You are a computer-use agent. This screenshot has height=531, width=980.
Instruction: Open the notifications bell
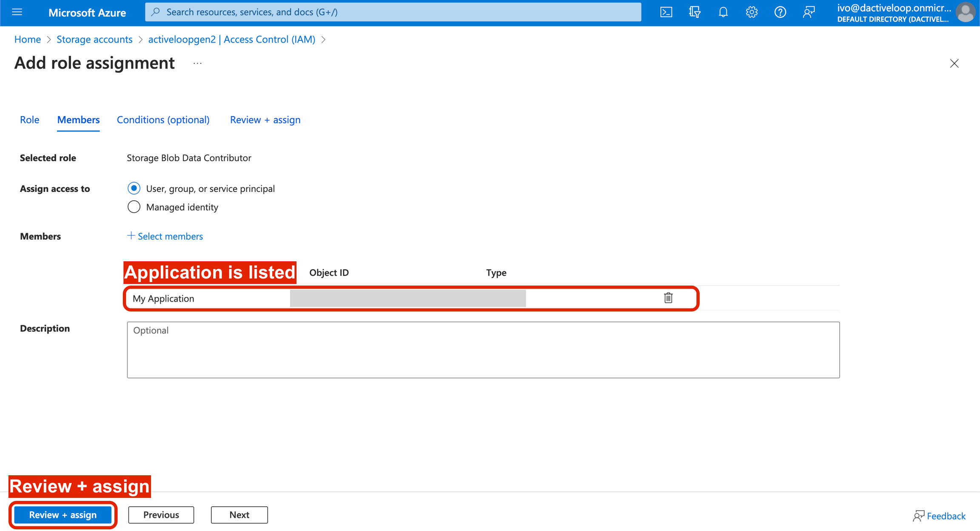723,12
